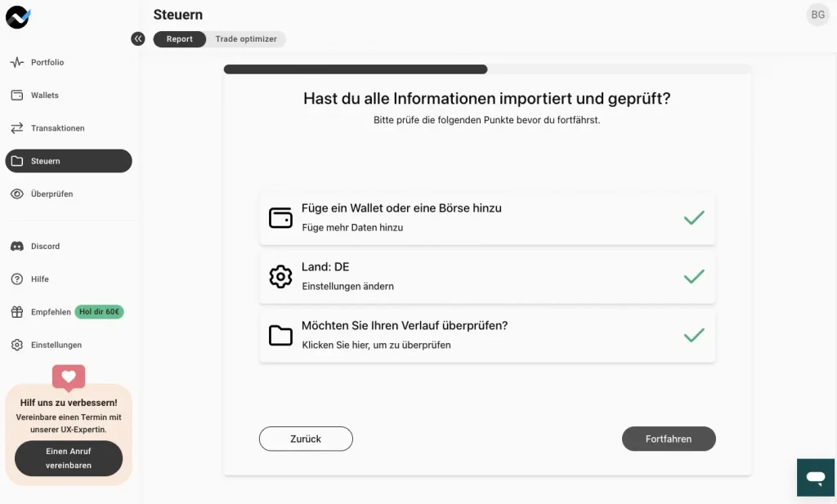Open Einstellungen gear in sidebar

click(x=17, y=345)
